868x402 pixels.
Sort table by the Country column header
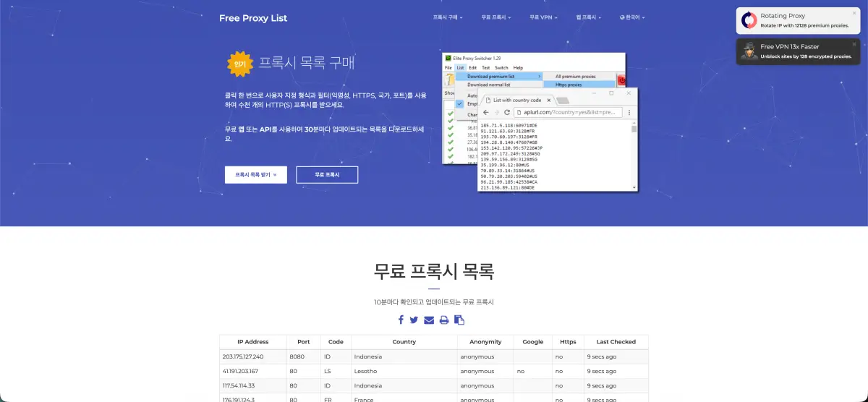click(x=404, y=342)
